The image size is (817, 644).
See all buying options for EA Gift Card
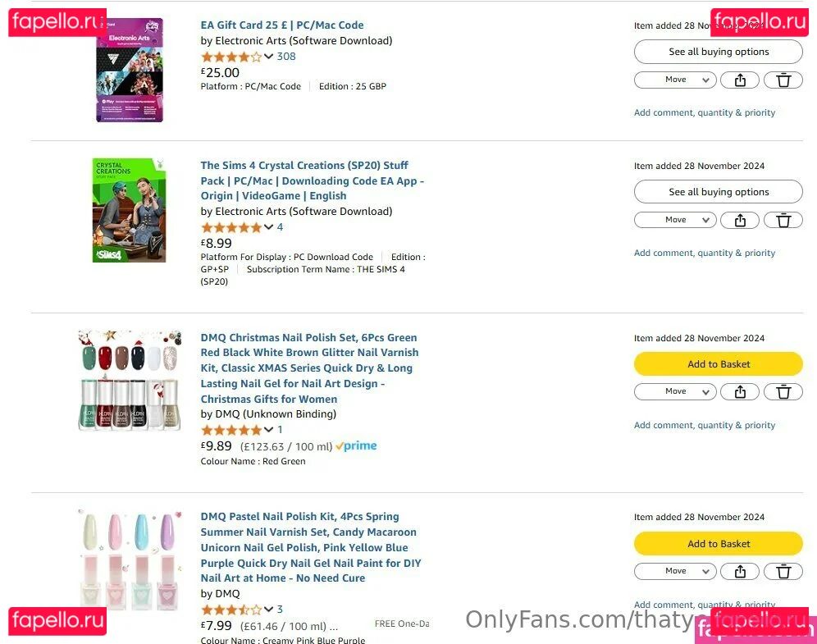point(718,52)
